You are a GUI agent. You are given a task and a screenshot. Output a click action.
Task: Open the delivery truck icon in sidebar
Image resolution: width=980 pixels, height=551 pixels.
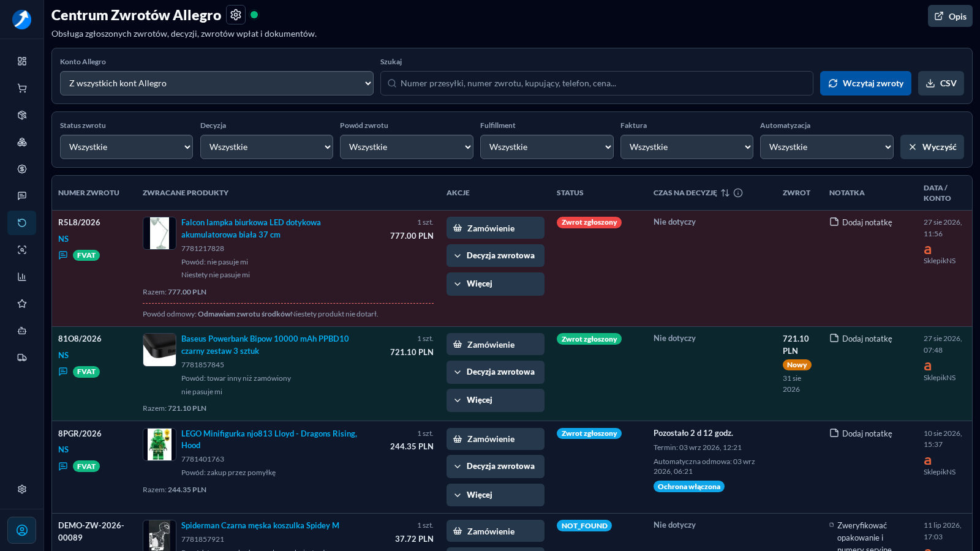pos(22,358)
